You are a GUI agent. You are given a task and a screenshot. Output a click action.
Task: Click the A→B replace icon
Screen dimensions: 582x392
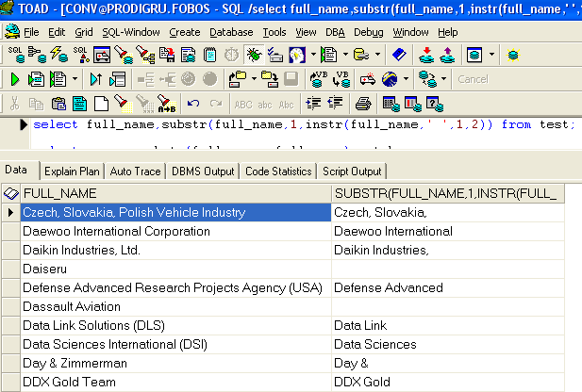coord(166,104)
